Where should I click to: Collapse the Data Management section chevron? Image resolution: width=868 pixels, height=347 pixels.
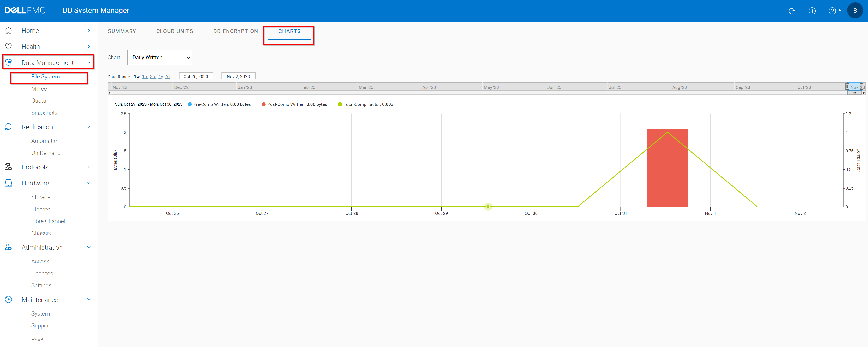pyautogui.click(x=89, y=62)
